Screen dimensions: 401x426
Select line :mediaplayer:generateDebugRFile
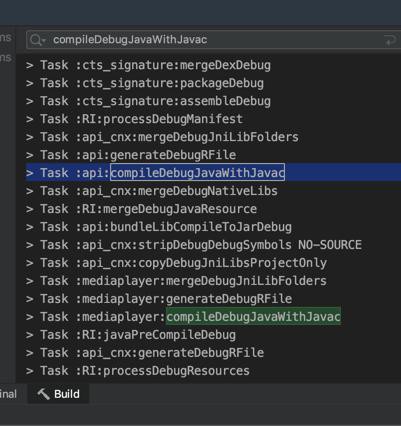[x=159, y=299]
